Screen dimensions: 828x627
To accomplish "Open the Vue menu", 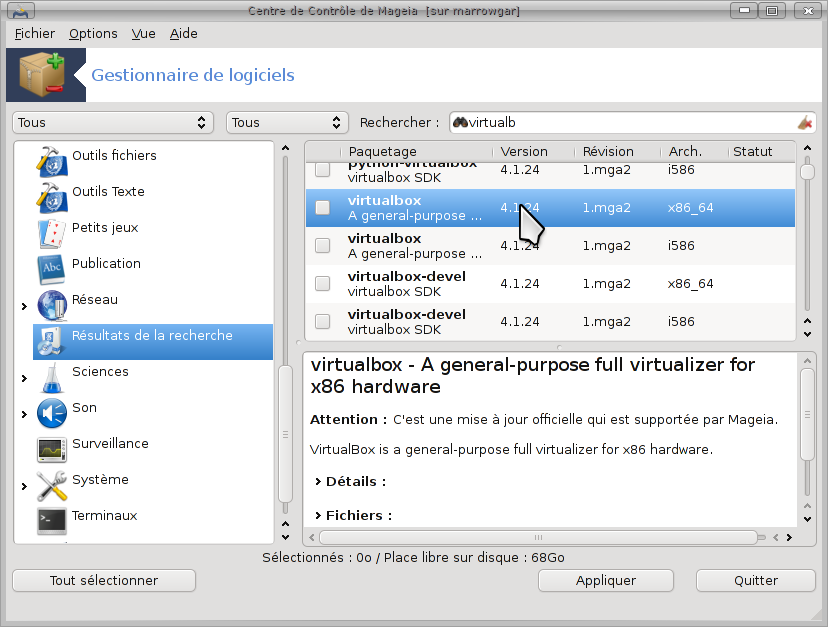I will point(144,33).
